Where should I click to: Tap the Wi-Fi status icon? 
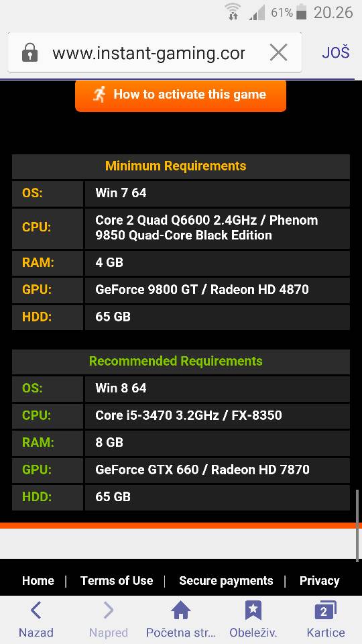(233, 12)
